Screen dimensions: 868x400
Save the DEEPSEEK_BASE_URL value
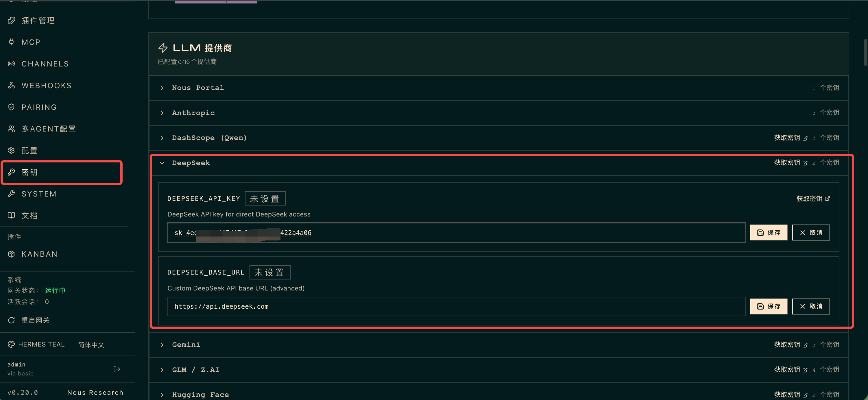tap(769, 306)
